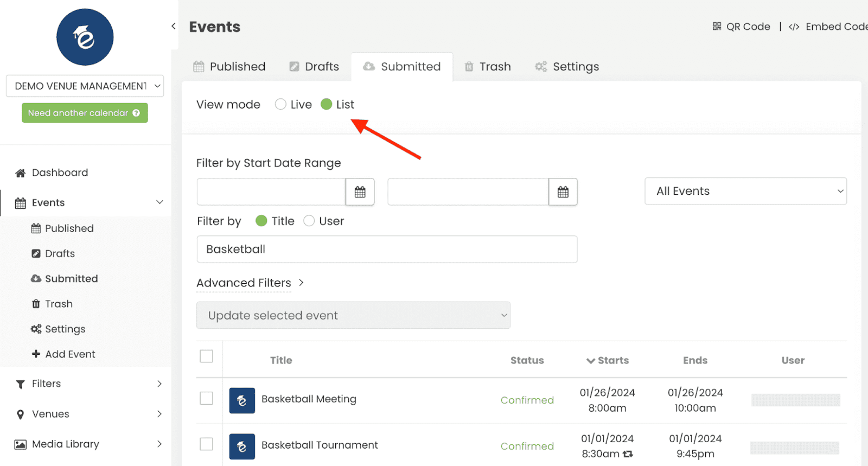Click the Timely logo in sidebar
868x466 pixels.
pos(85,37)
